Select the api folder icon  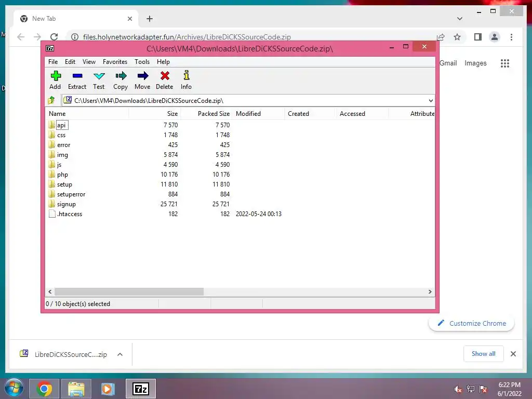[x=51, y=125]
